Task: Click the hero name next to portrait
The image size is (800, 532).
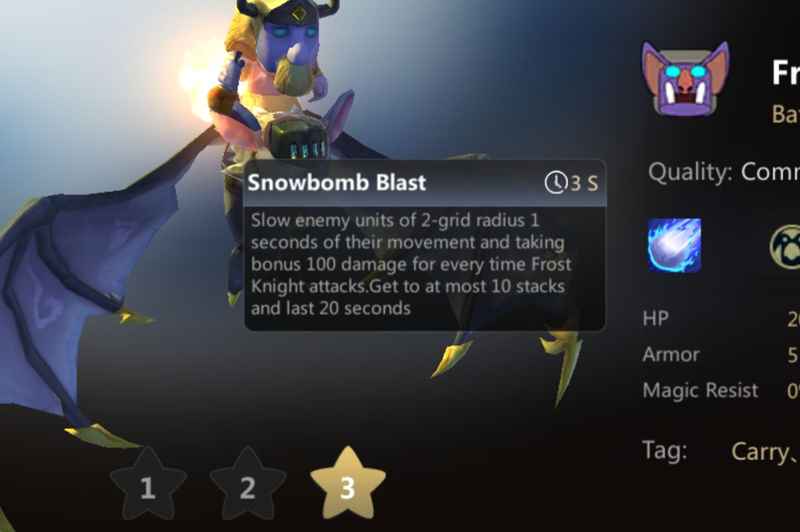Action: [x=785, y=71]
